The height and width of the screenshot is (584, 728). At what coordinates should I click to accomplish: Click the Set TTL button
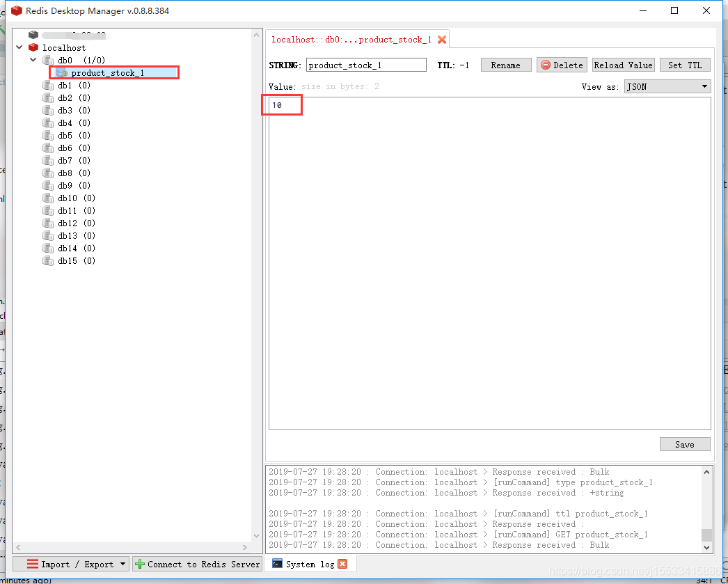(685, 65)
